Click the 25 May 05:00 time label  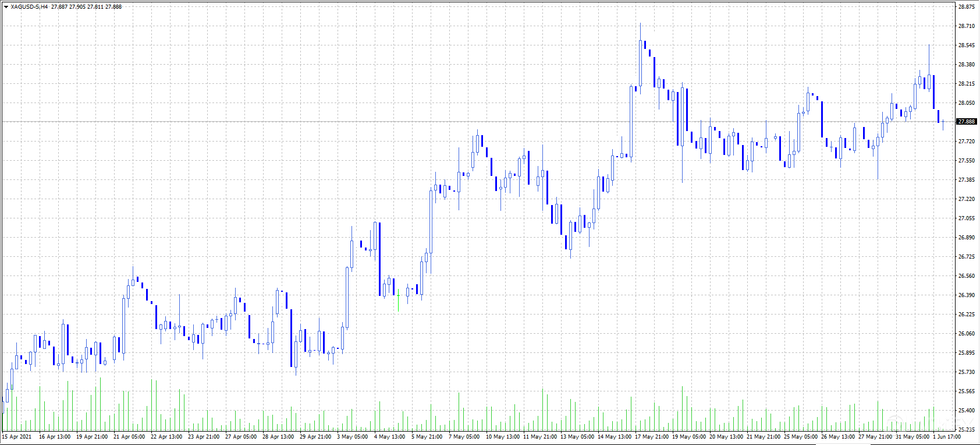(x=800, y=437)
